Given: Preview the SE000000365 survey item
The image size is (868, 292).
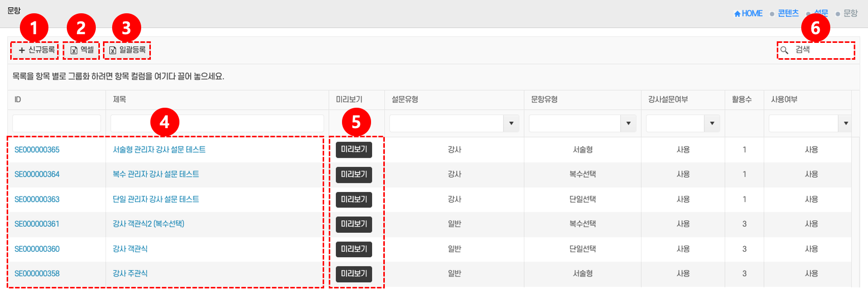Looking at the screenshot, I should point(354,150).
